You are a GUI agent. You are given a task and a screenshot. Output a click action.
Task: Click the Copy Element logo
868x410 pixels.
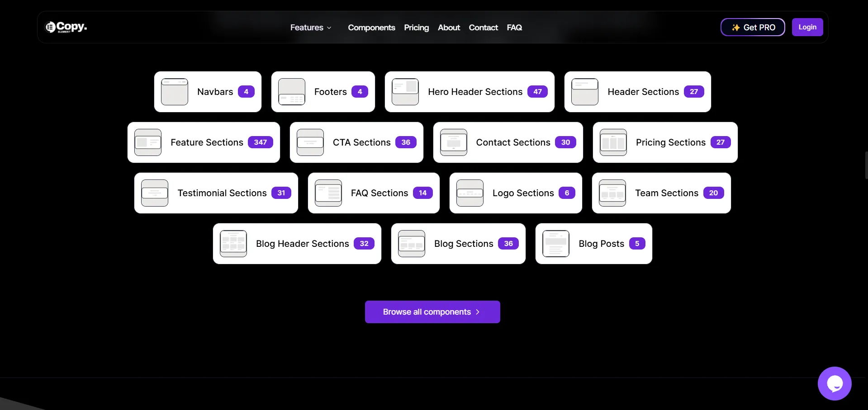click(x=66, y=27)
